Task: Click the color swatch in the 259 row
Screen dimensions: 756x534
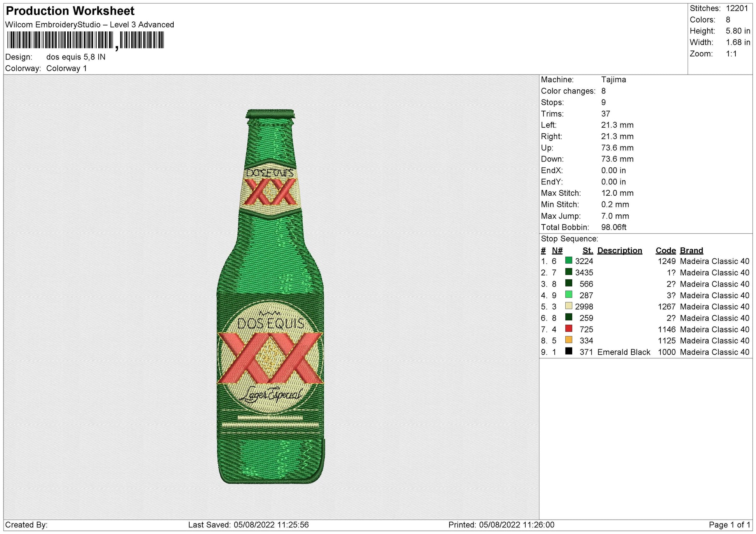Action: (x=569, y=317)
